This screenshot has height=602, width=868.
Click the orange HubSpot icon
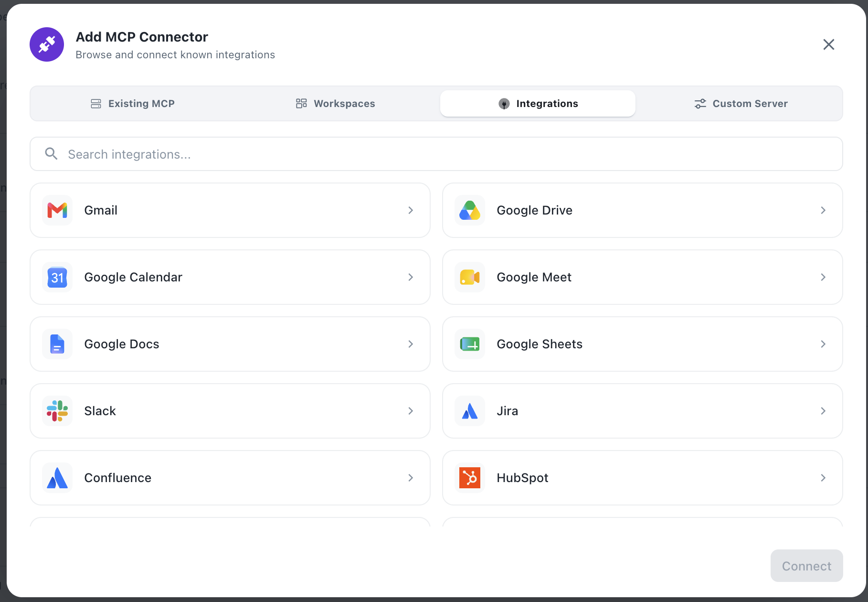[x=470, y=478]
